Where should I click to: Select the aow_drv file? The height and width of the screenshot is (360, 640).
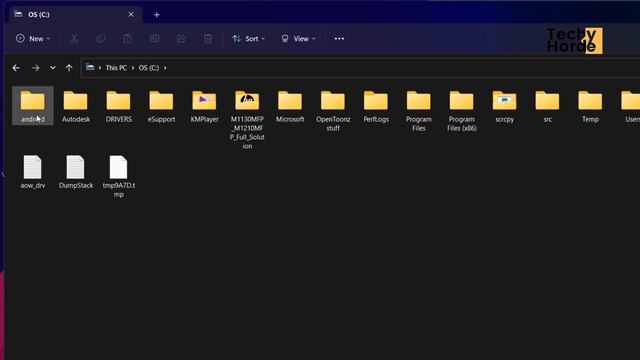point(33,172)
